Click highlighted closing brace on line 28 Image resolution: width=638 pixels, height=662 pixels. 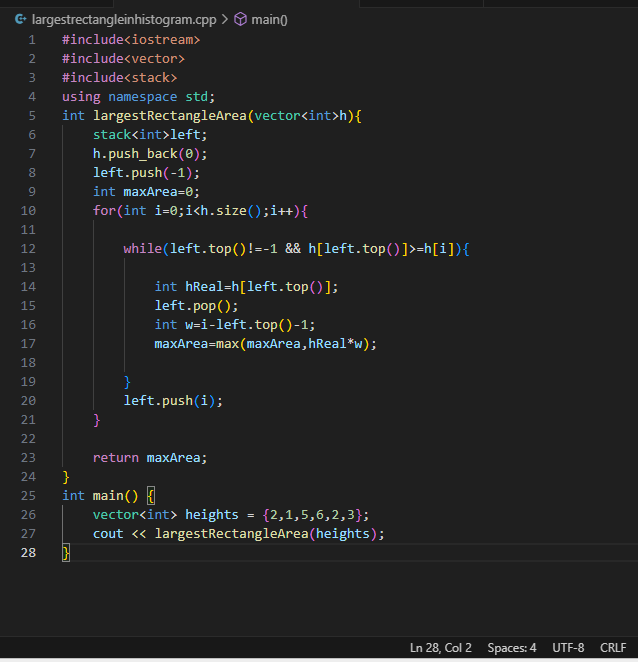tap(66, 553)
